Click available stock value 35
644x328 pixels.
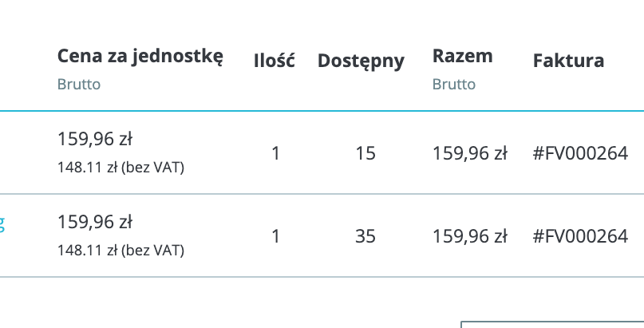pyautogui.click(x=365, y=236)
